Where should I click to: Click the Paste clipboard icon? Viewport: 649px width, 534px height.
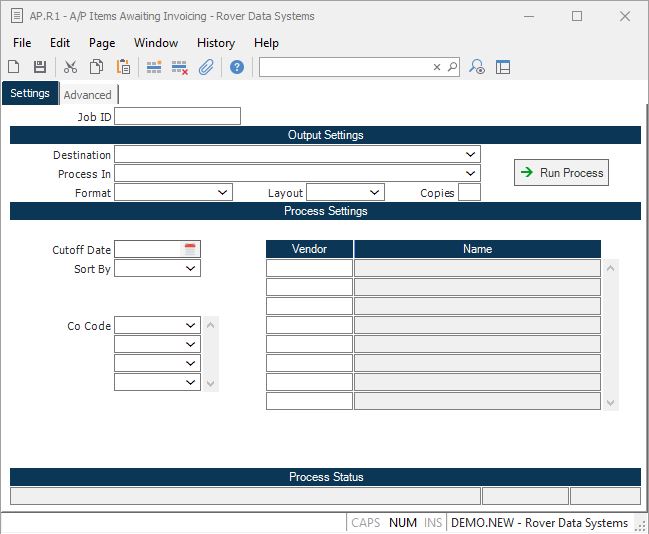pos(123,67)
